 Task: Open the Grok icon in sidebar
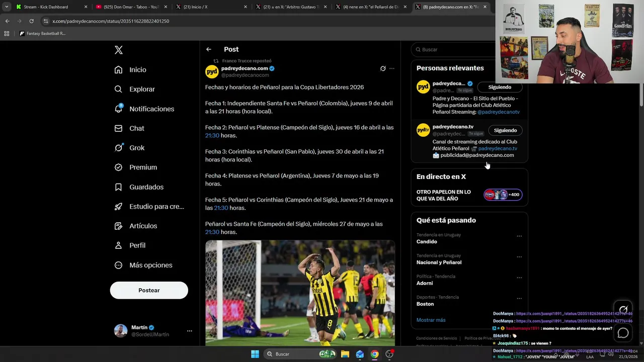(x=118, y=148)
